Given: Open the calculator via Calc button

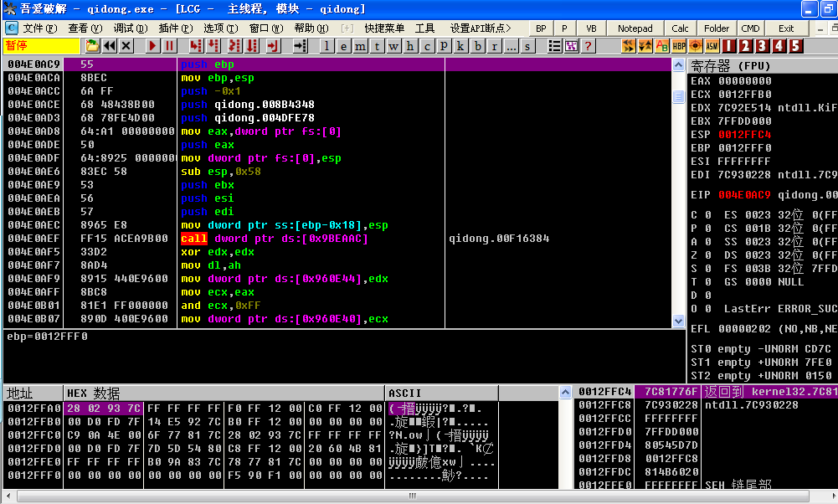Looking at the screenshot, I should [x=680, y=28].
